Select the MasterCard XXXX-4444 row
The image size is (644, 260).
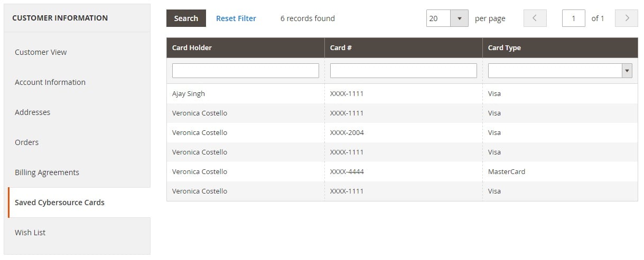[402, 171]
